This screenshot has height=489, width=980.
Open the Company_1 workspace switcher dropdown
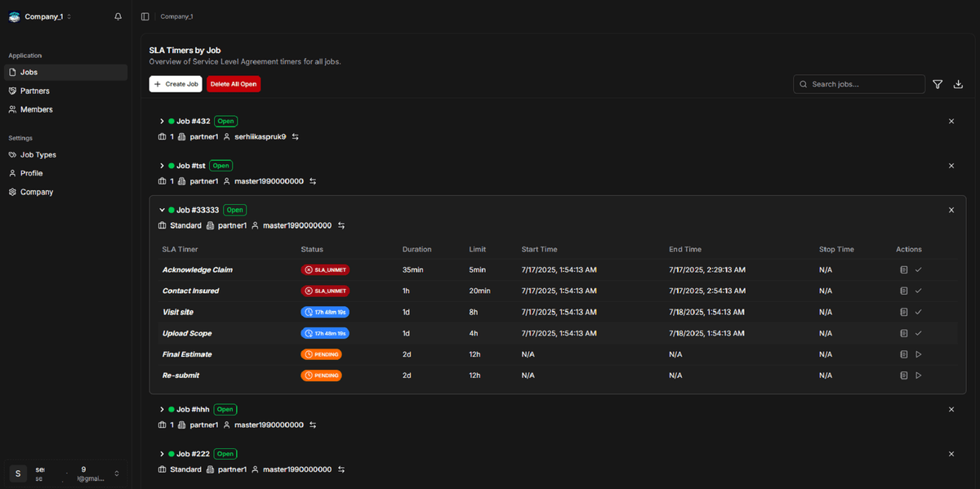point(69,16)
